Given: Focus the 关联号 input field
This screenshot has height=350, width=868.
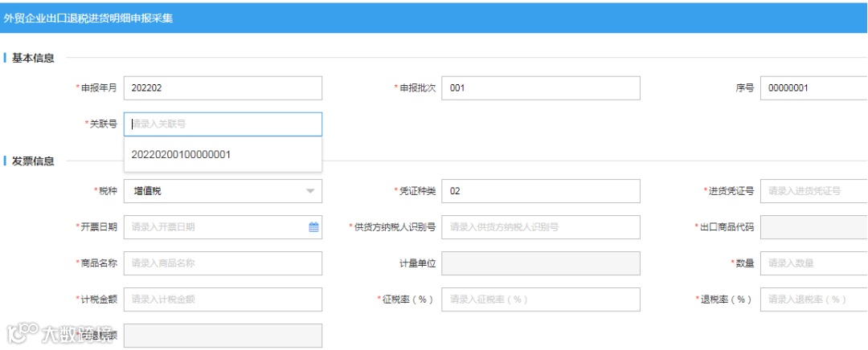Looking at the screenshot, I should [223, 124].
